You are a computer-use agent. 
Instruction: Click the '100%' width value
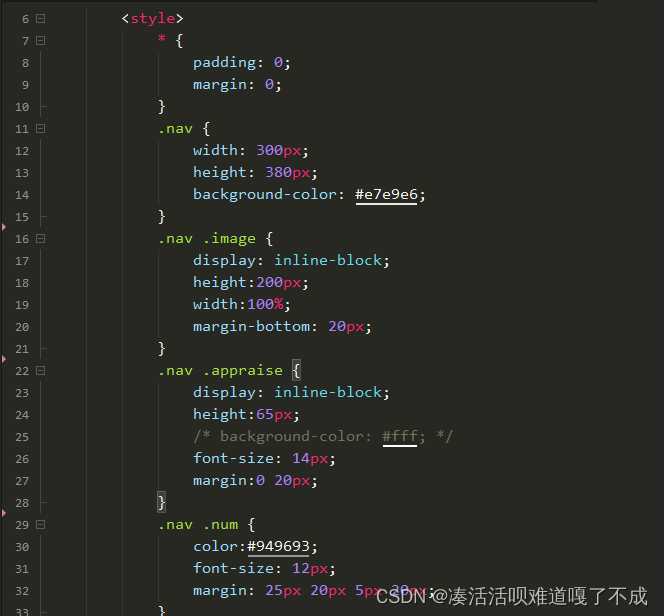coord(265,304)
